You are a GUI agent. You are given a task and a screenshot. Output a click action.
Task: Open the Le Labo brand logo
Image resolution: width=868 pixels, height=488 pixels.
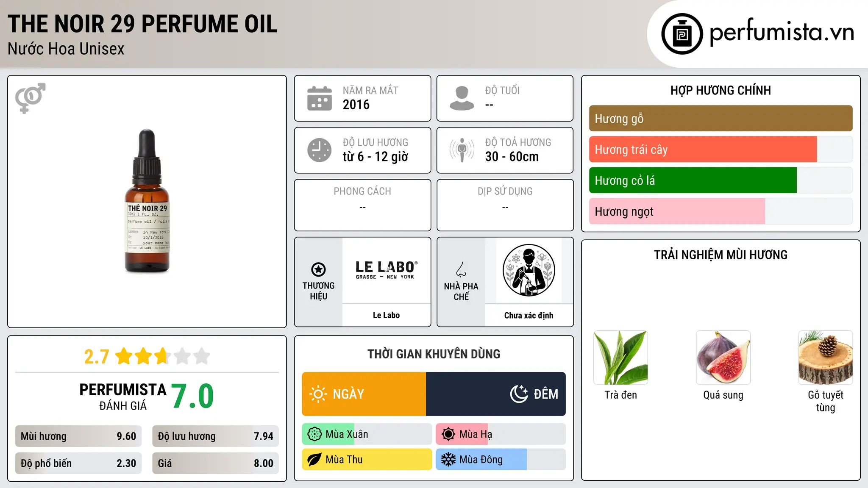[x=387, y=270]
